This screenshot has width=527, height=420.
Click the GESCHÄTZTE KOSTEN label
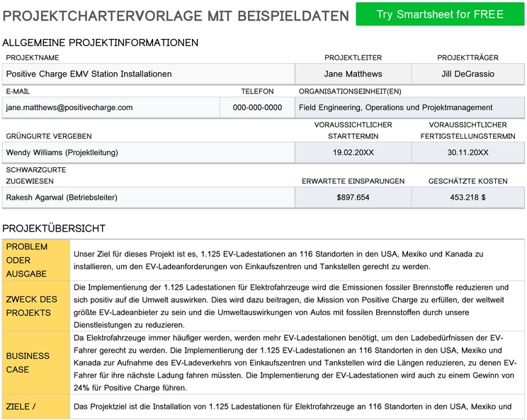click(467, 181)
